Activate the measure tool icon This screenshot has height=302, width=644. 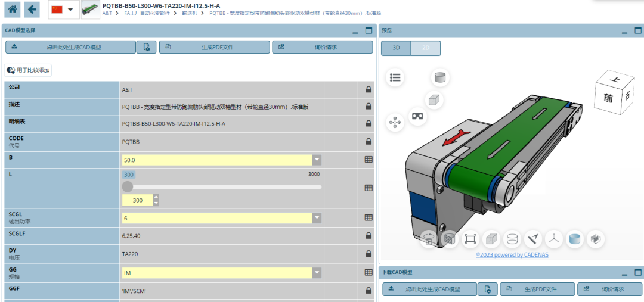[533, 239]
